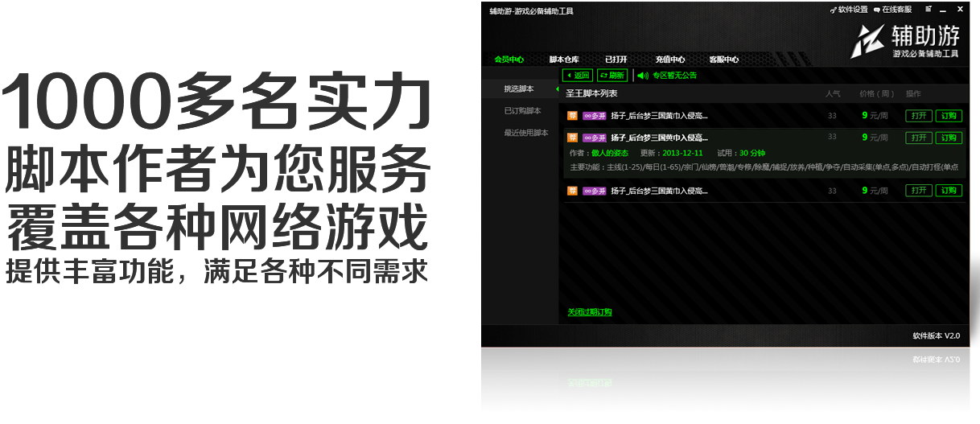Select 已订购脚本 in the sidebar
The image size is (980, 424).
pyautogui.click(x=522, y=110)
